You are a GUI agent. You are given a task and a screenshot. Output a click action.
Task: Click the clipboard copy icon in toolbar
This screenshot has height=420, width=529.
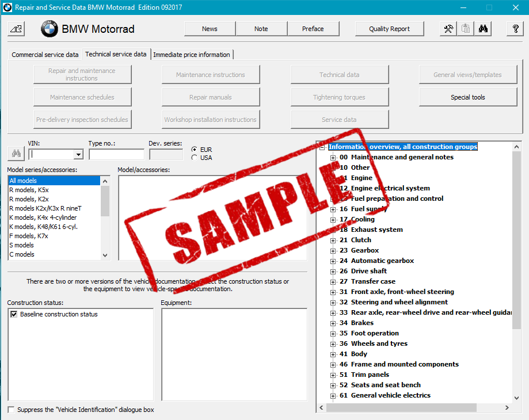466,29
